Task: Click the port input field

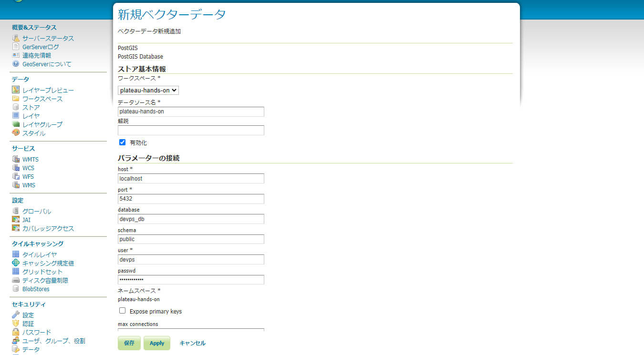Action: [x=191, y=199]
